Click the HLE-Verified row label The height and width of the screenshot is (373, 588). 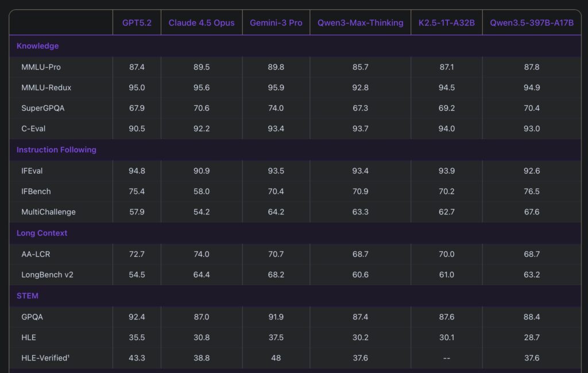[x=45, y=358]
